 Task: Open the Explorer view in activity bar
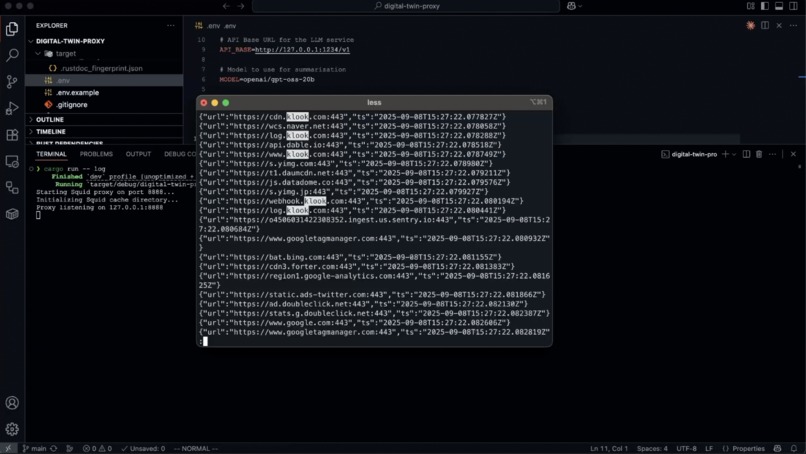pos(12,29)
